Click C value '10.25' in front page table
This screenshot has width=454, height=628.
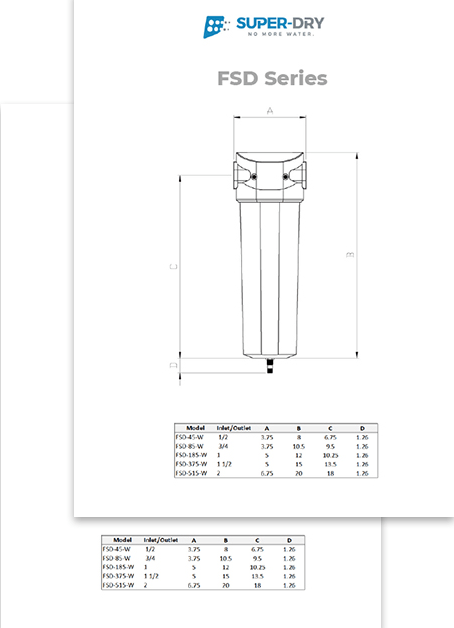[x=330, y=455]
